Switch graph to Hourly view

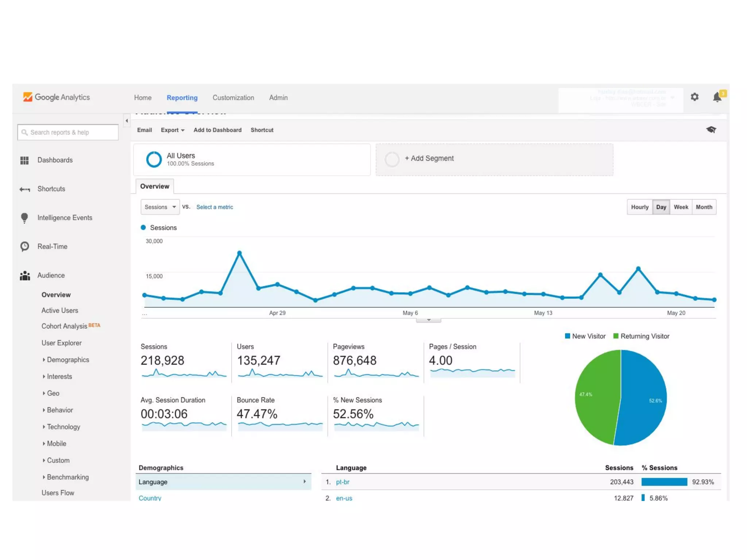[x=639, y=207]
